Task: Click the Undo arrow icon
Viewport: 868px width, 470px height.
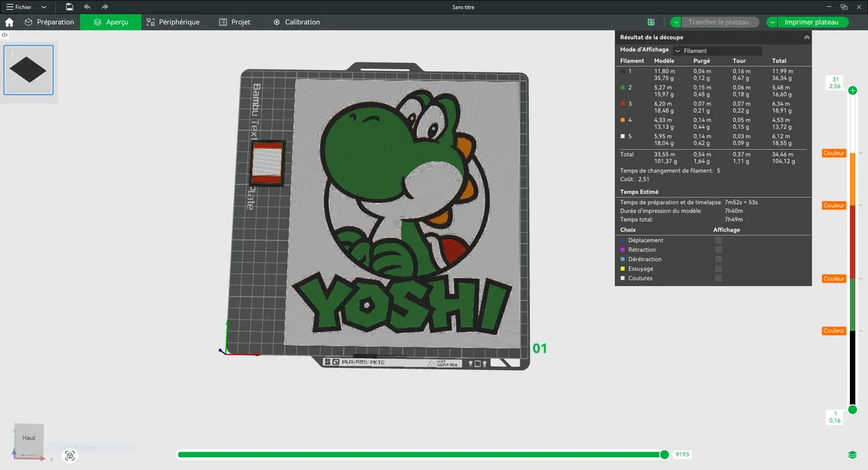Action: point(85,6)
